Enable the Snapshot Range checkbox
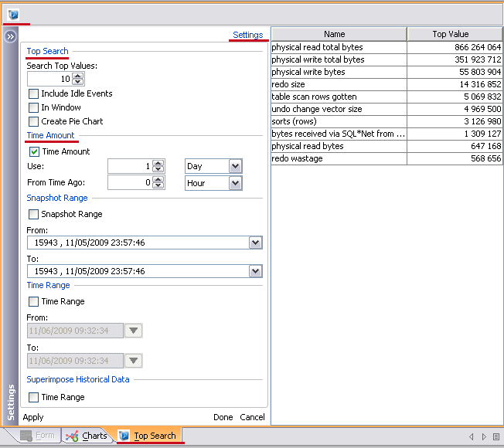Screen dimensions: 504x448 [34, 214]
